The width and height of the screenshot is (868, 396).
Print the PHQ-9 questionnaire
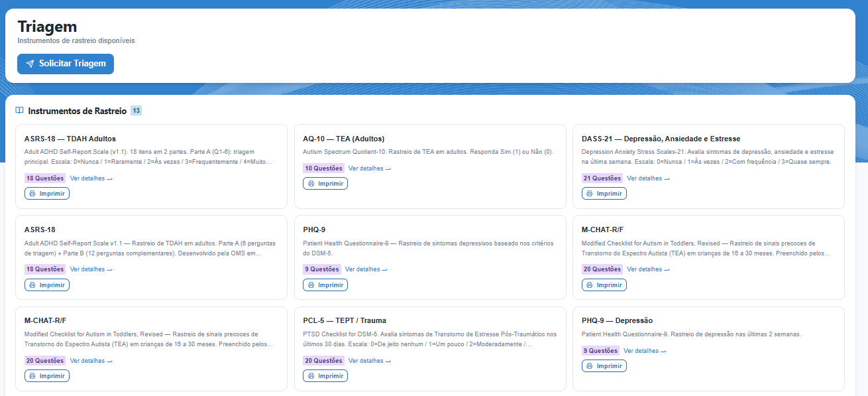coord(325,285)
